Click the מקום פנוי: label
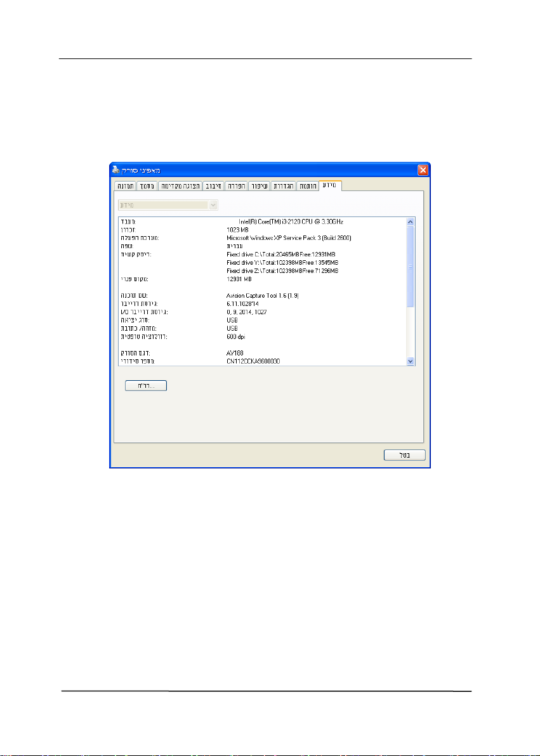 [135, 279]
